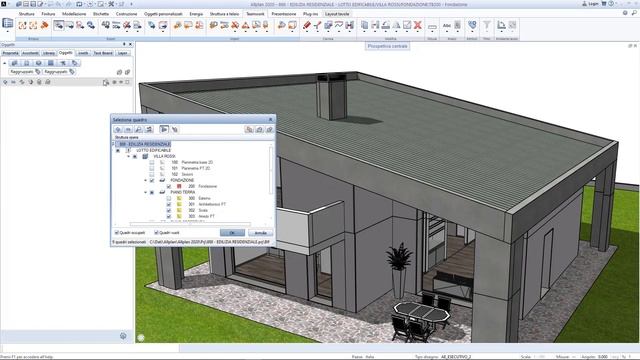The height and width of the screenshot is (360, 640).
Task: Collapse arrow left of palette filter toolbar
Action: click(4, 63)
